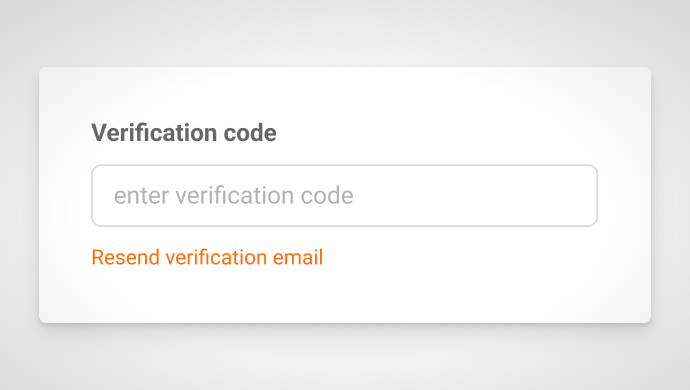
Task: Click the Resend verification email link
Action: click(x=207, y=257)
